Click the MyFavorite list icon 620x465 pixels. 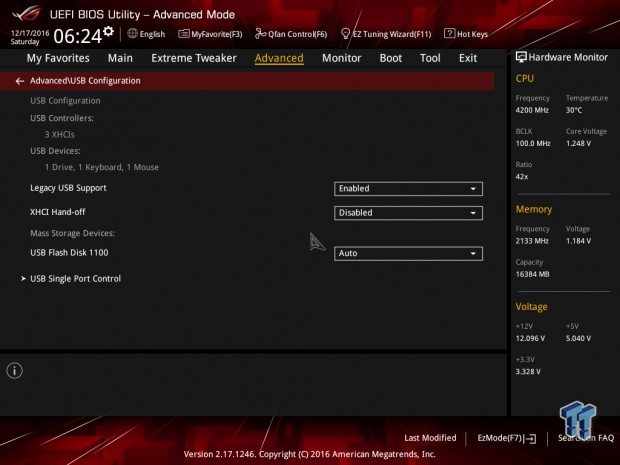point(184,34)
